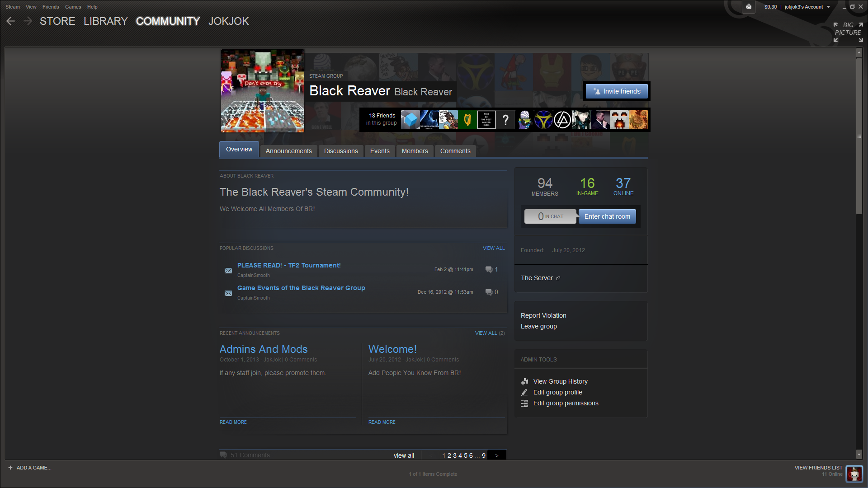
Task: Open the inbox notifications icon
Action: 749,7
